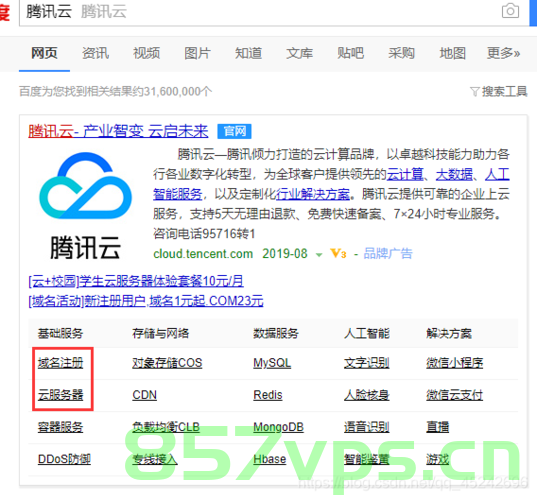Click the result count text 31,600,000个
Image resolution: width=537 pixels, height=500 pixels.
pyautogui.click(x=178, y=91)
